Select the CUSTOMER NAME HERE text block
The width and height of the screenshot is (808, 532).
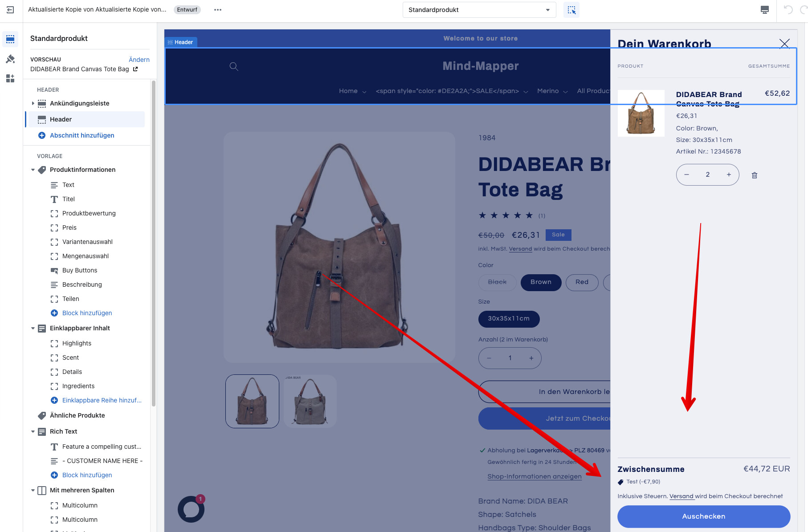coord(102,461)
